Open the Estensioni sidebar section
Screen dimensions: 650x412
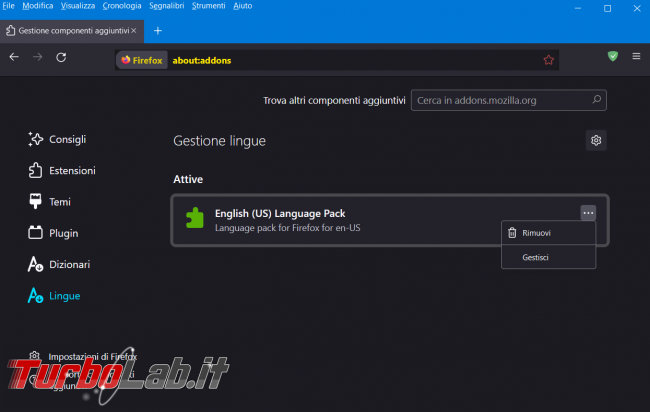(x=62, y=171)
